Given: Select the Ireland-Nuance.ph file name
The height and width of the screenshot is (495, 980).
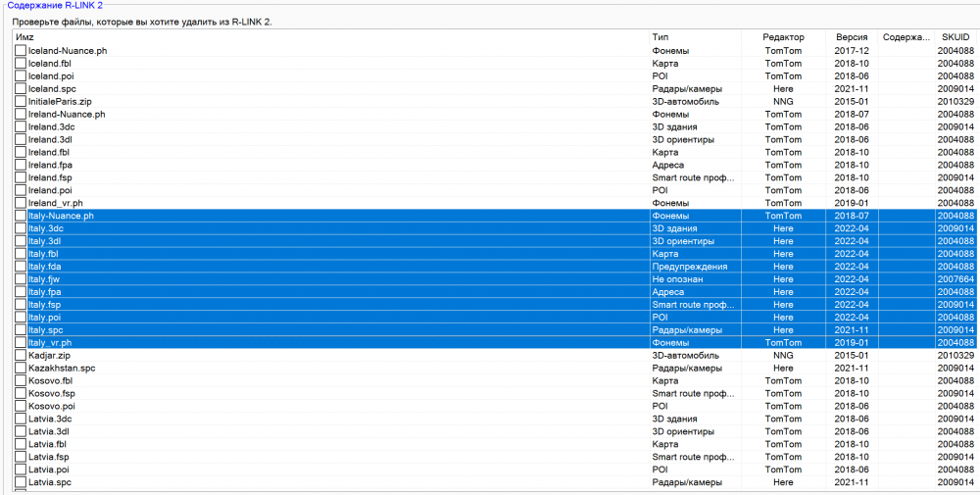Looking at the screenshot, I should pos(67,115).
